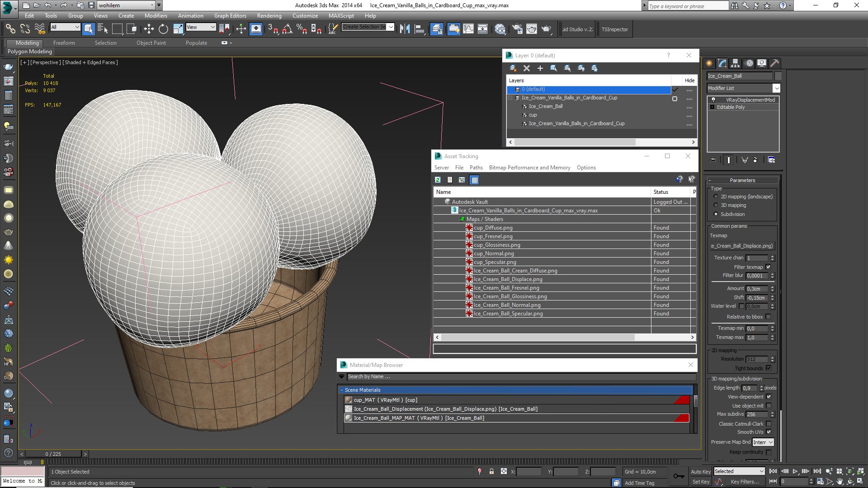The image size is (868, 488).
Task: Open the Modifiers menu
Action: (156, 16)
